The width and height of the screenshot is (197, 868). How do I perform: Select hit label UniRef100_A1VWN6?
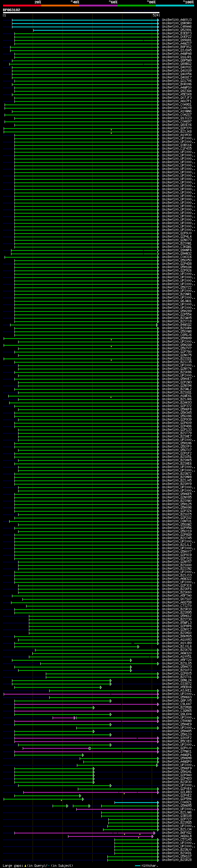pyautogui.click(x=177, y=111)
